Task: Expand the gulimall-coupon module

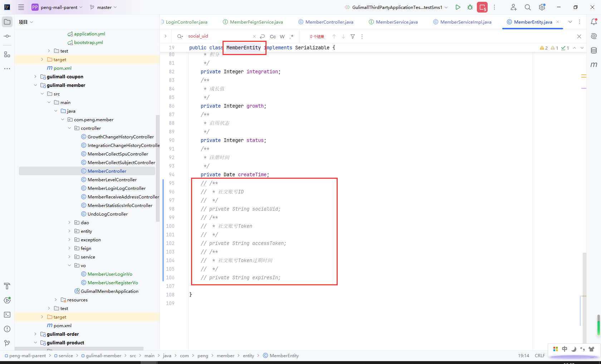Action: (35, 77)
